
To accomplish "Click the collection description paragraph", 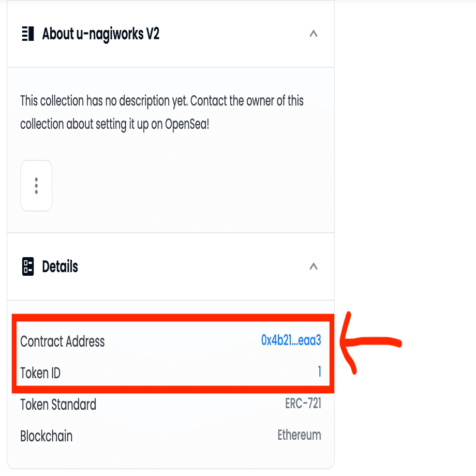I will pos(161,112).
